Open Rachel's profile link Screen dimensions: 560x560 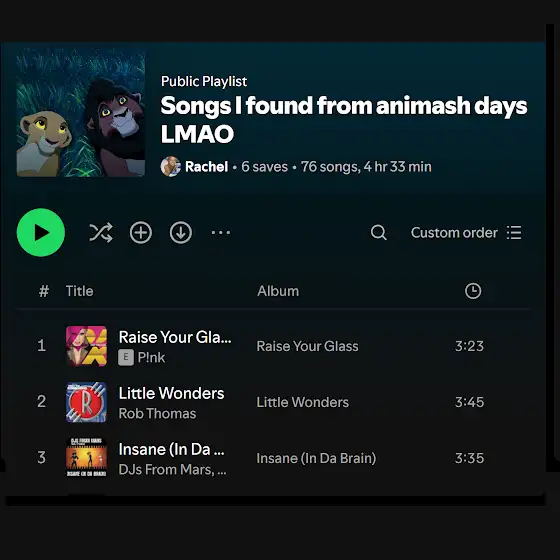click(x=206, y=167)
